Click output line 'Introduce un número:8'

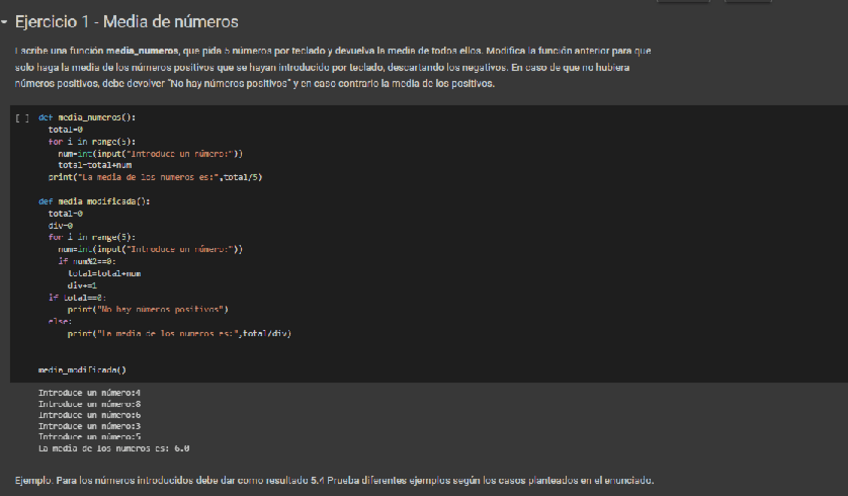(x=89, y=404)
